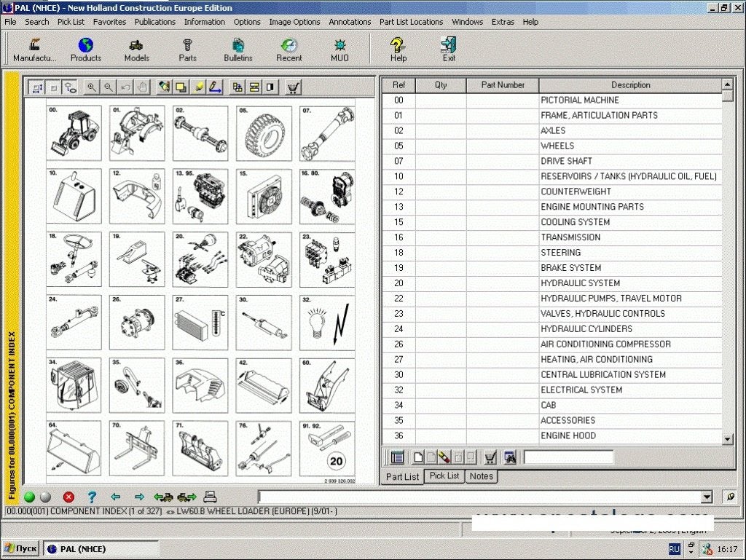Click the eraser icon in part list toolbar

point(444,457)
